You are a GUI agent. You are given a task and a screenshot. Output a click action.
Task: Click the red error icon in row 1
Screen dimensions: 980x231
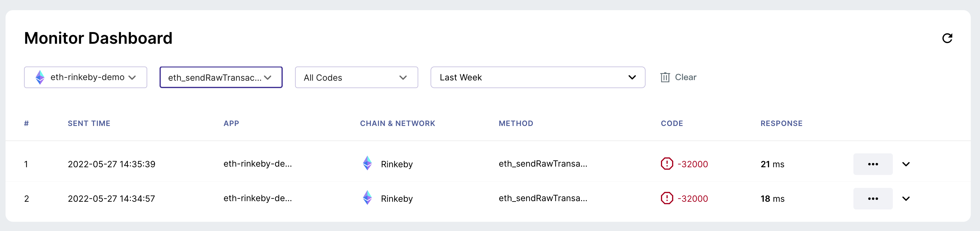(x=666, y=164)
